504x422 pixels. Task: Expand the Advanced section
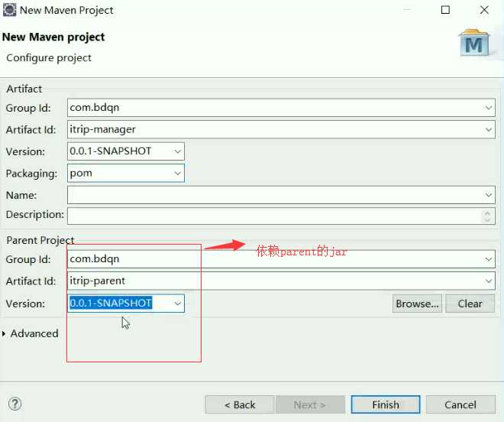click(x=4, y=334)
